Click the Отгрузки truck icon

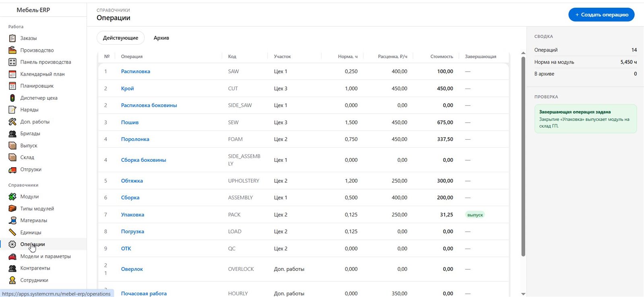point(12,169)
